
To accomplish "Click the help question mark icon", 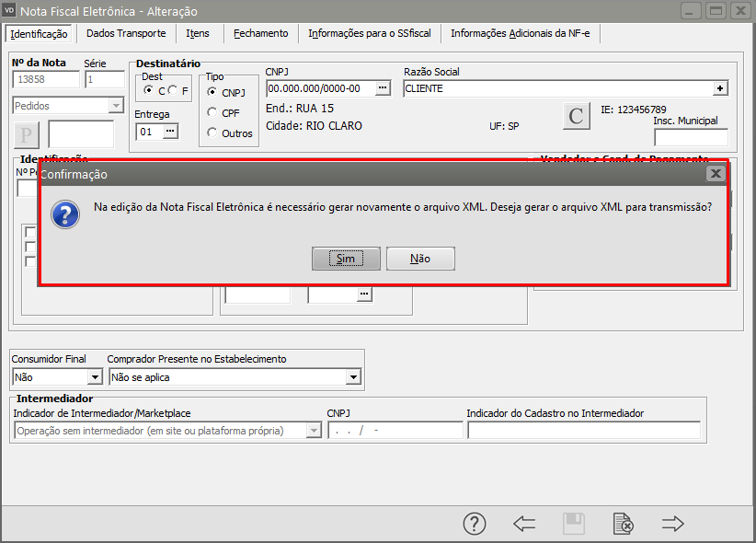I will pyautogui.click(x=474, y=524).
